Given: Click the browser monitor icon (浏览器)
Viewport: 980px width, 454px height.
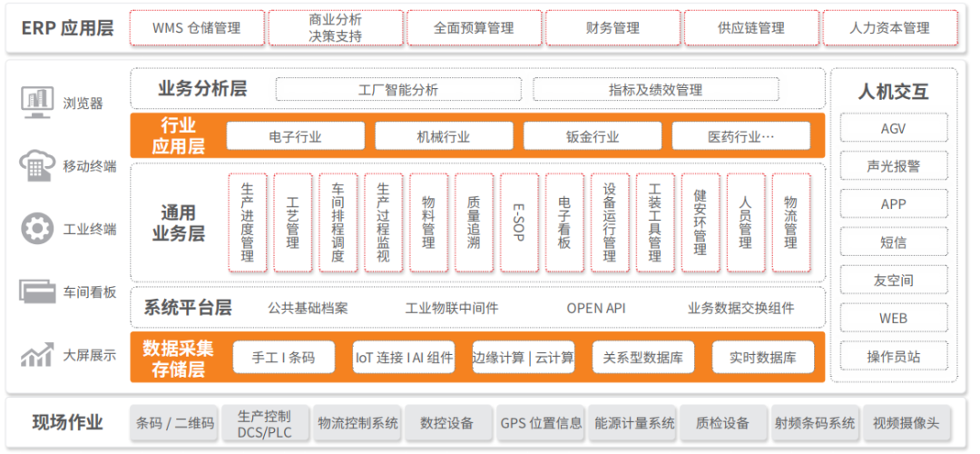Looking at the screenshot, I should coord(37,102).
